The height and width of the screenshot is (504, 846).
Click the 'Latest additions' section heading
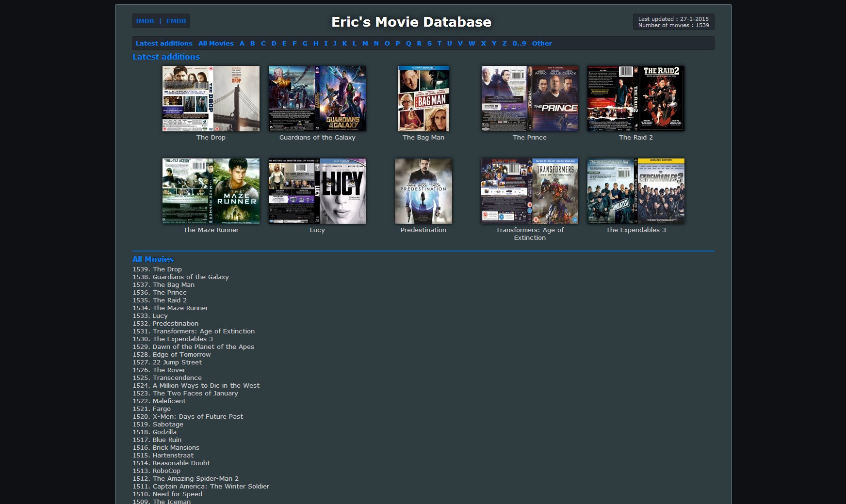coord(166,57)
